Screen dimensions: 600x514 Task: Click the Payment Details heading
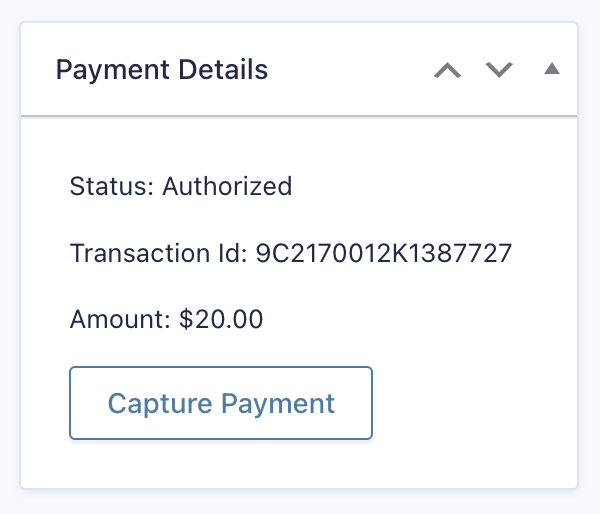161,70
